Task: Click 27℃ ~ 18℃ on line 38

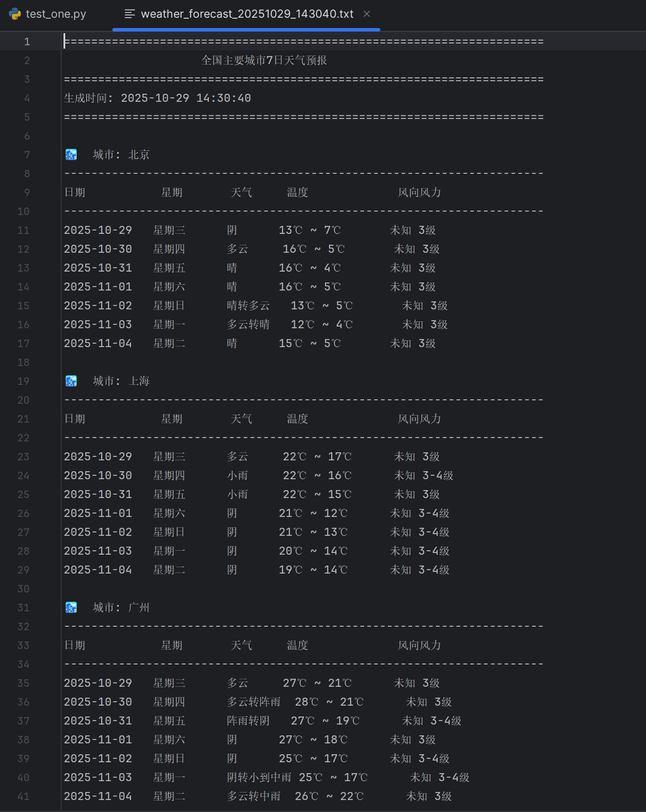Action: pyautogui.click(x=314, y=739)
